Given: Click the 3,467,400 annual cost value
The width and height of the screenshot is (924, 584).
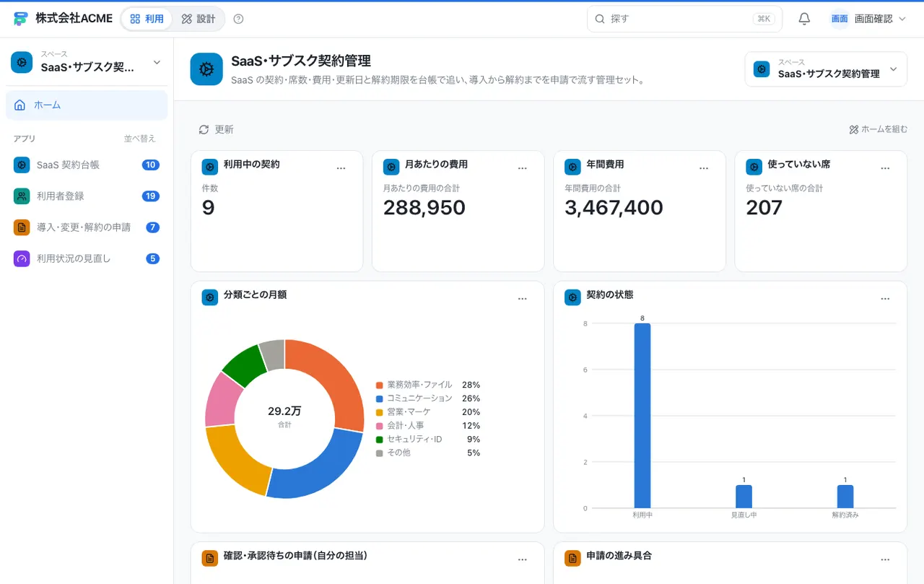Looking at the screenshot, I should (x=614, y=208).
